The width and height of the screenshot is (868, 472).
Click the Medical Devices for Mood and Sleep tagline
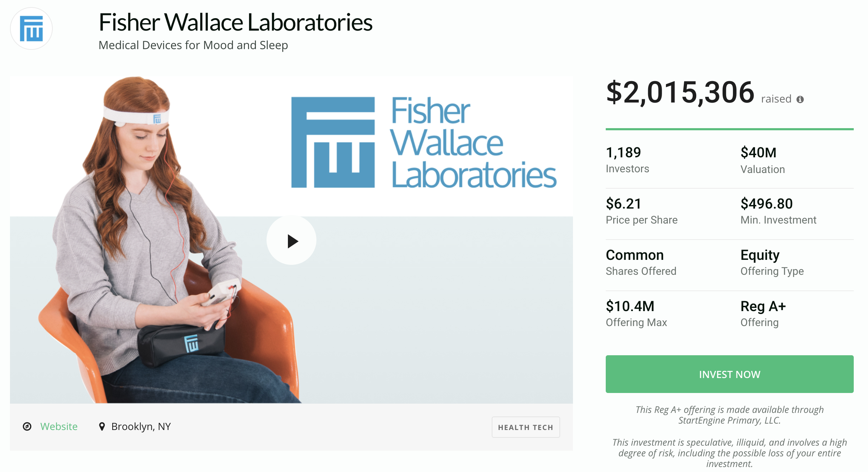click(x=193, y=45)
